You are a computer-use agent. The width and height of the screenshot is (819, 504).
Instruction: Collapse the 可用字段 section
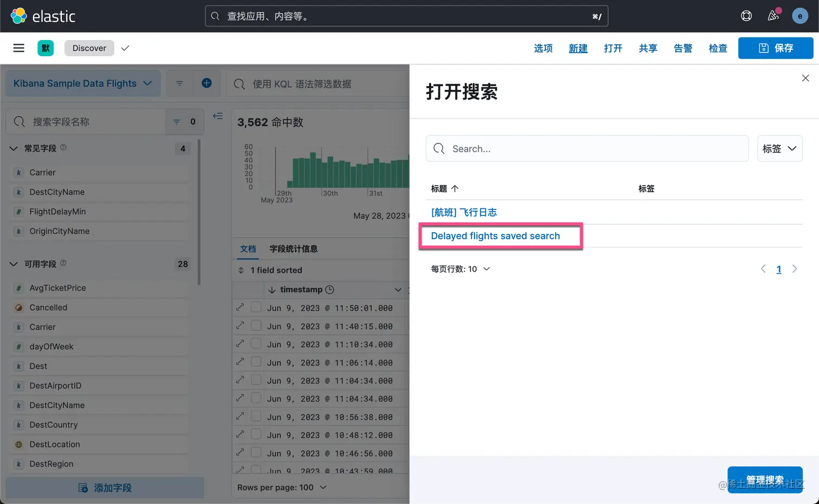(14, 264)
